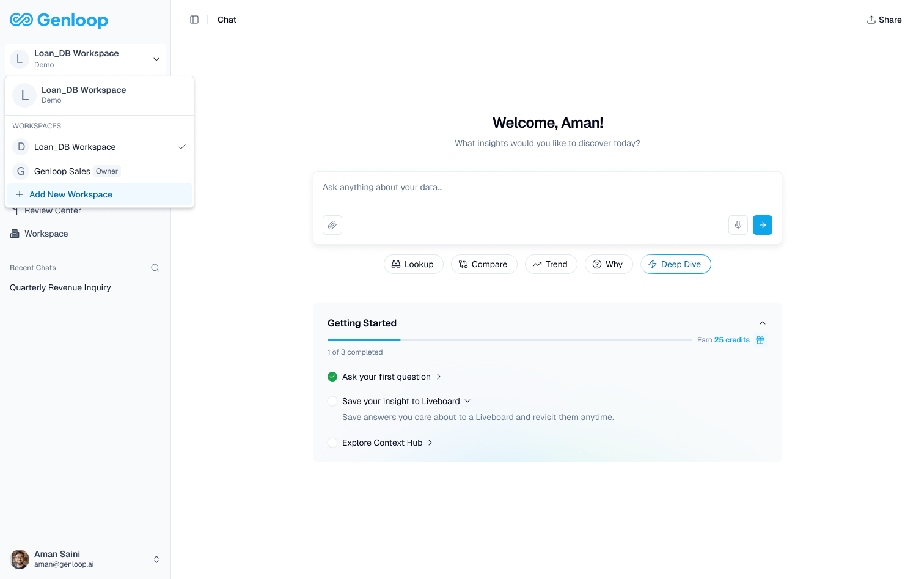Image resolution: width=924 pixels, height=579 pixels.
Task: Collapse the Loan_DB Workspace switcher dropdown
Action: coord(156,59)
